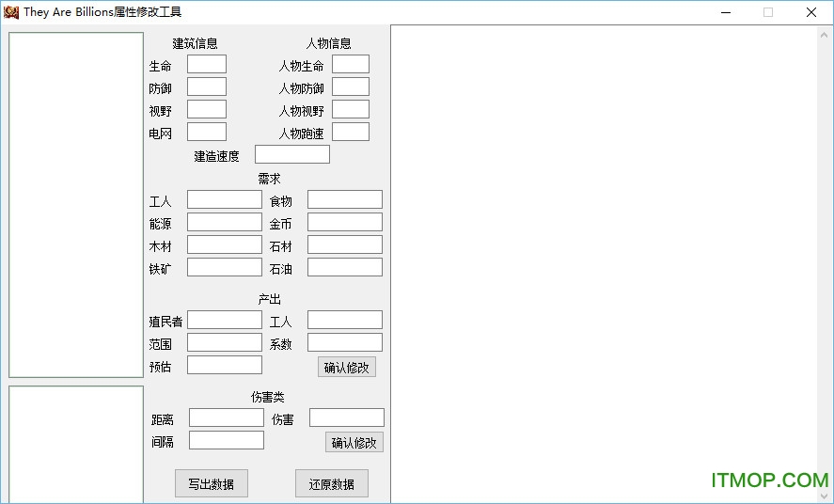834x504 pixels.
Task: Click the 还原数据 button
Action: [332, 484]
